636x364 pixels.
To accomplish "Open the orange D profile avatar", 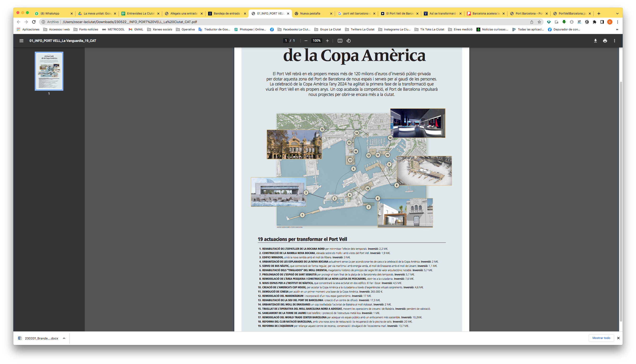I will point(610,22).
